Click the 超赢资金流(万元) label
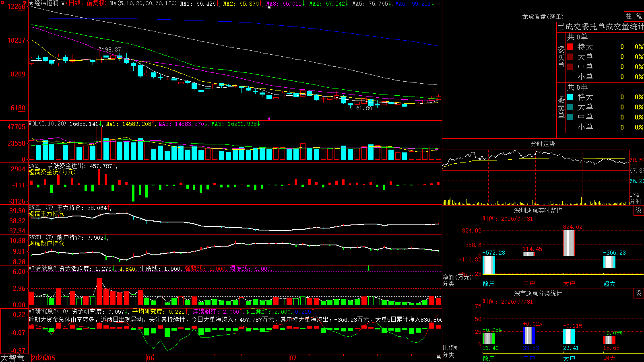The image size is (644, 362). click(52, 172)
